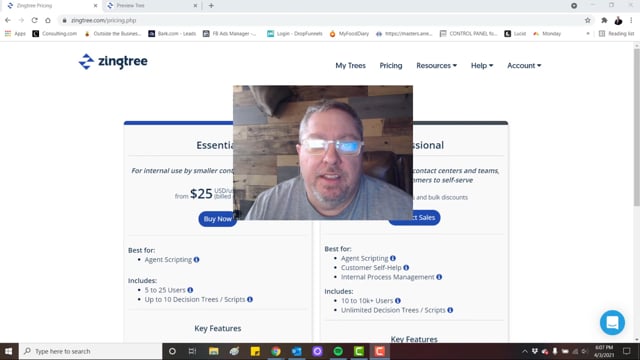Screen dimensions: 640x360
Task: Open the MyFoodDiary bookmark
Action: (x=349, y=34)
